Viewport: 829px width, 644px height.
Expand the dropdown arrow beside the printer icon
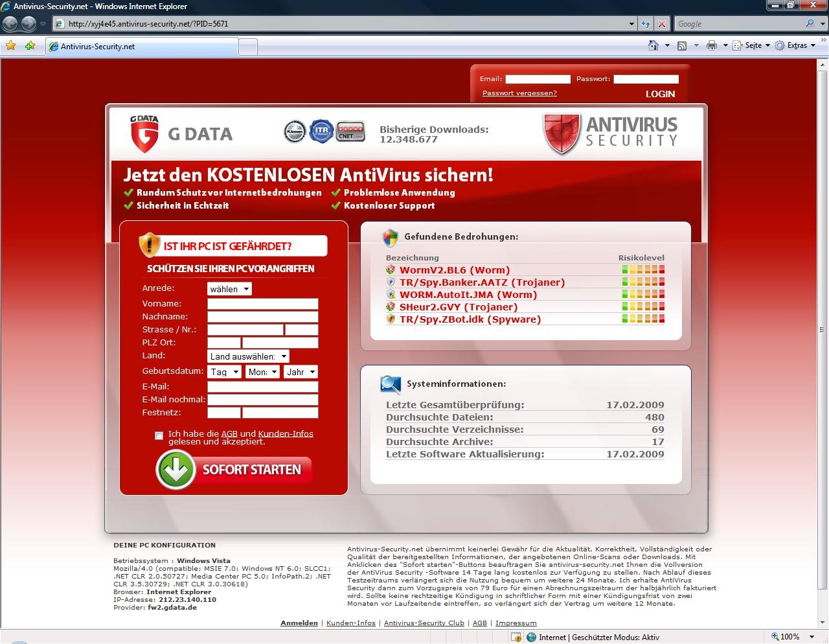[x=725, y=45]
